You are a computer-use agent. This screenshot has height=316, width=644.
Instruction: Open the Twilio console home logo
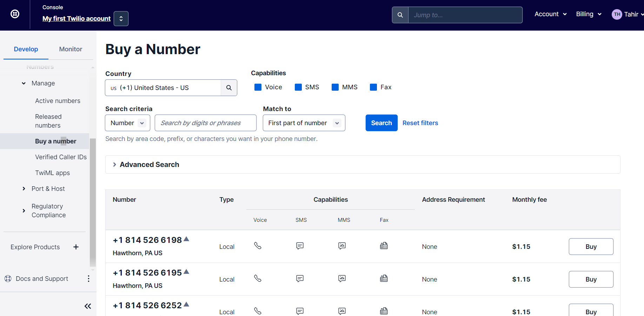click(15, 14)
